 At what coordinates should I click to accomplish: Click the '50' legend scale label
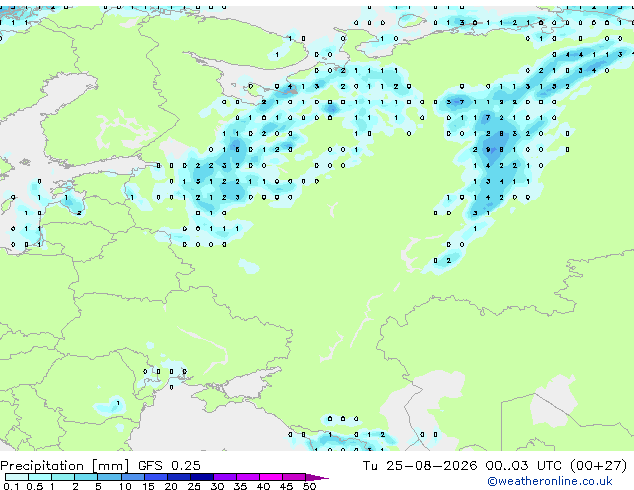pyautogui.click(x=309, y=486)
